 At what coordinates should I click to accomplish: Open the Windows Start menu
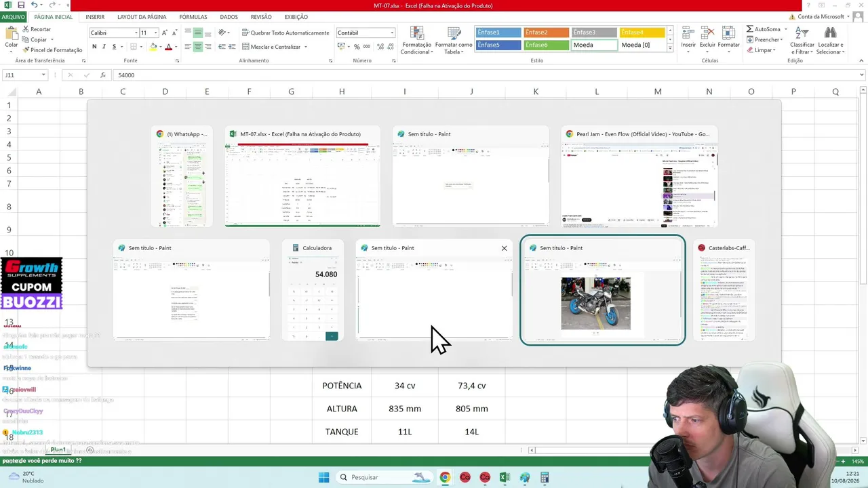(x=323, y=477)
